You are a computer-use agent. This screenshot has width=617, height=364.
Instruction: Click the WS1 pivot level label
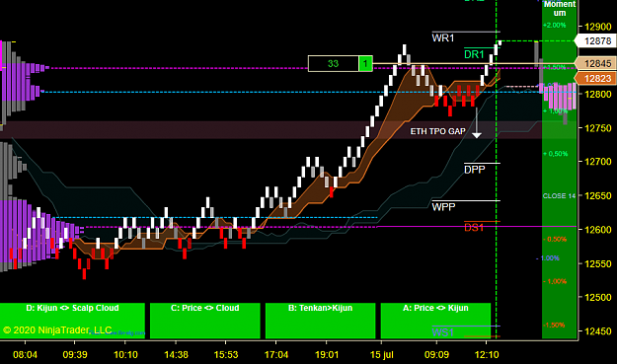pos(442,332)
